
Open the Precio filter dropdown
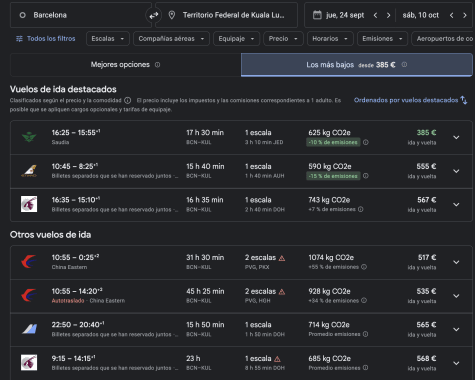283,39
